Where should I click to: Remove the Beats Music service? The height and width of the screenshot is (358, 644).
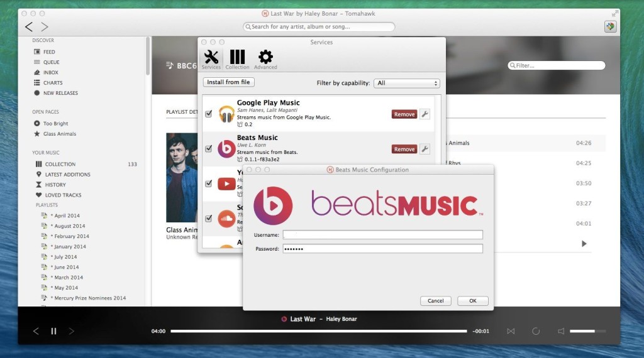[404, 149]
